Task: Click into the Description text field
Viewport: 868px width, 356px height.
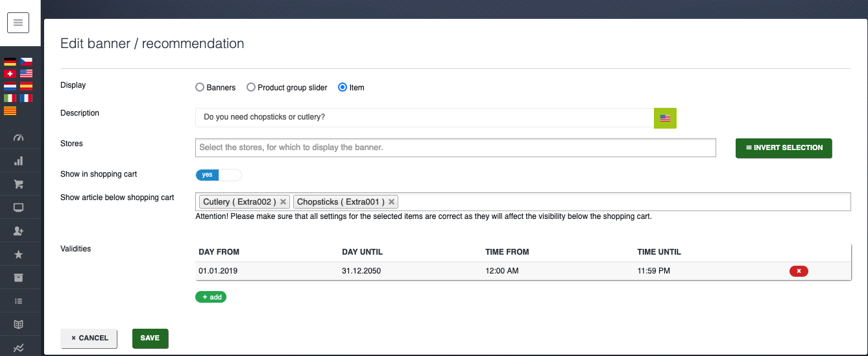Action: (424, 118)
